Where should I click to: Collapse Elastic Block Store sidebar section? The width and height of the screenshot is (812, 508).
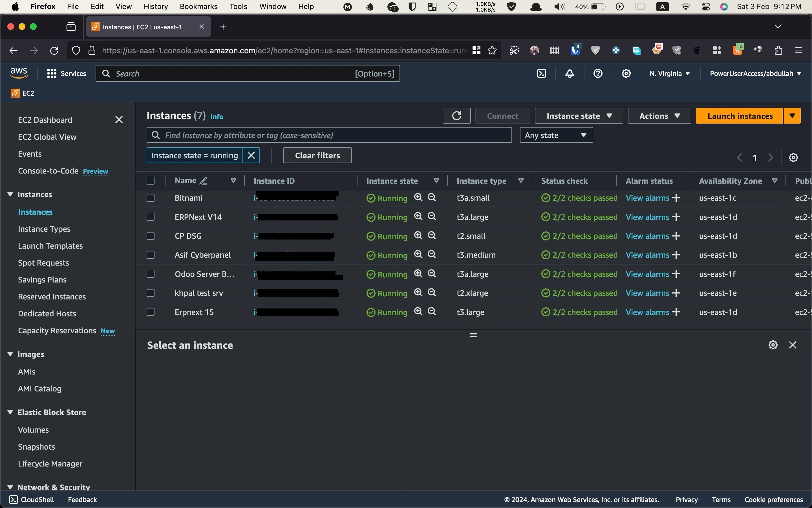pos(10,412)
